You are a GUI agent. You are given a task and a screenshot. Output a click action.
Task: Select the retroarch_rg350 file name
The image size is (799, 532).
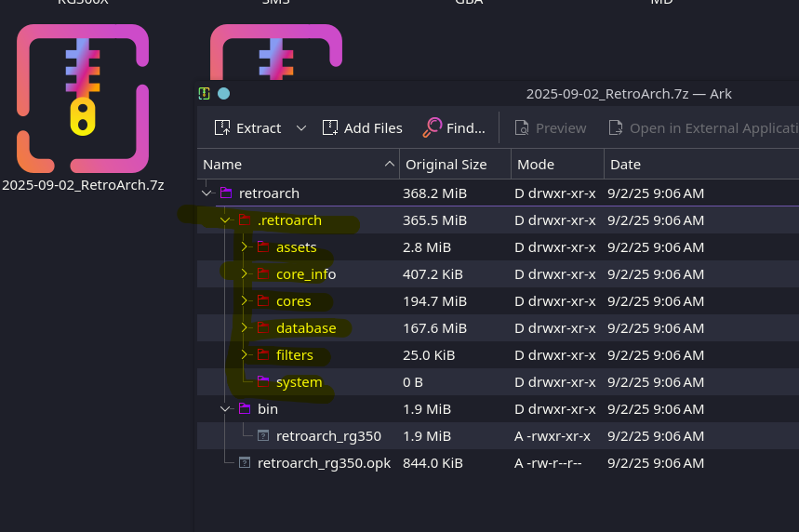[x=328, y=437]
